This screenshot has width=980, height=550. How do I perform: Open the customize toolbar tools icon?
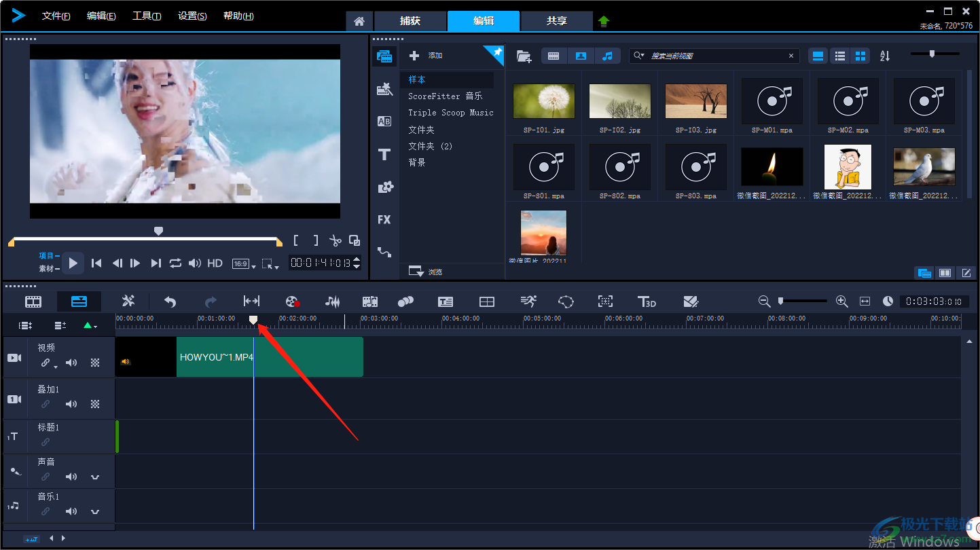pos(128,301)
